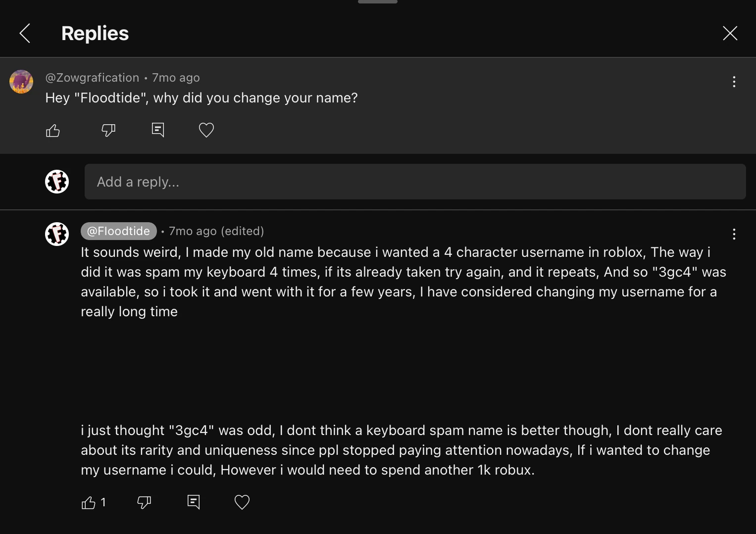Click the '7mo ago (edited)' timestamp

[x=216, y=231]
